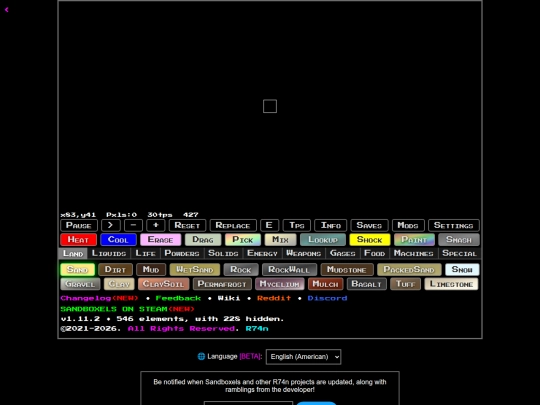
Task: Step one frame with the > button
Action: (111, 225)
